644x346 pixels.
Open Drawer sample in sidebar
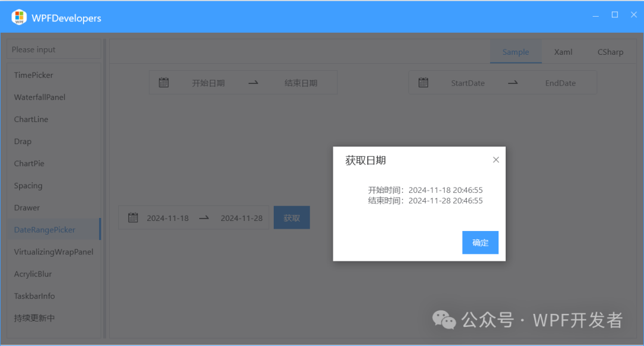tap(54, 208)
